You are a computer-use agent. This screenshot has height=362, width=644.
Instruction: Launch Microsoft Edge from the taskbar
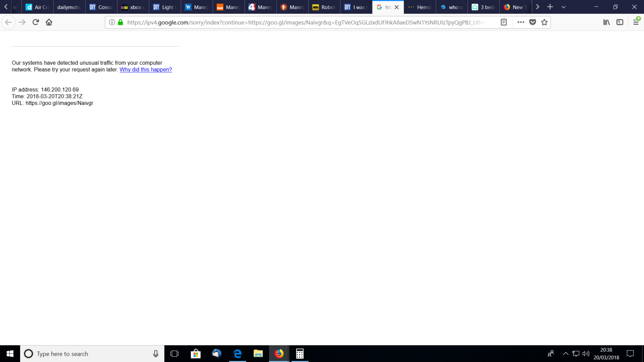237,354
